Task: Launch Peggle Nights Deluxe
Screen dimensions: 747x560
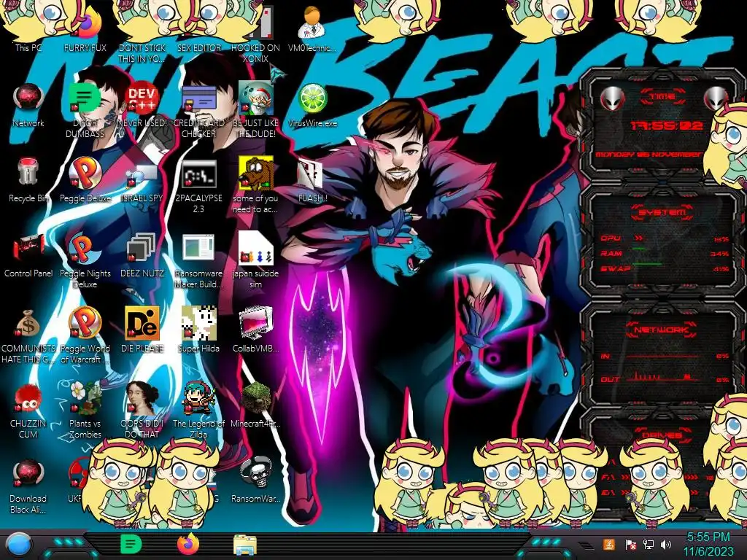Action: coord(85,261)
